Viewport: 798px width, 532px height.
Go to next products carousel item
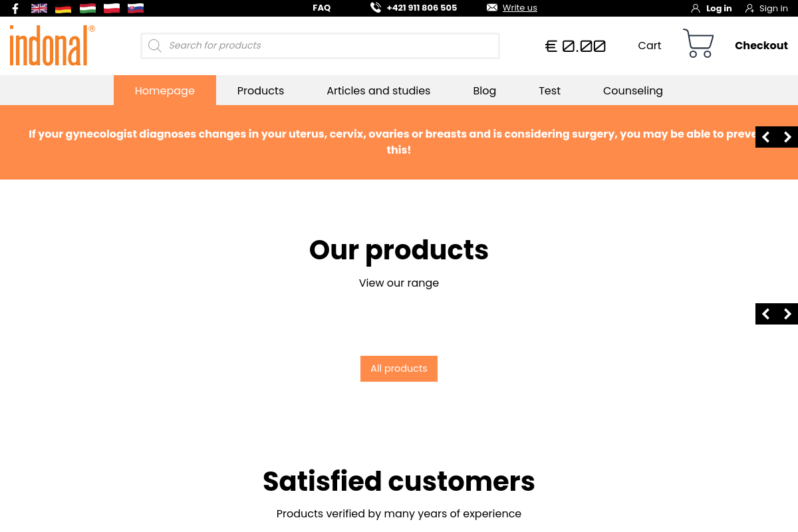[x=787, y=314]
